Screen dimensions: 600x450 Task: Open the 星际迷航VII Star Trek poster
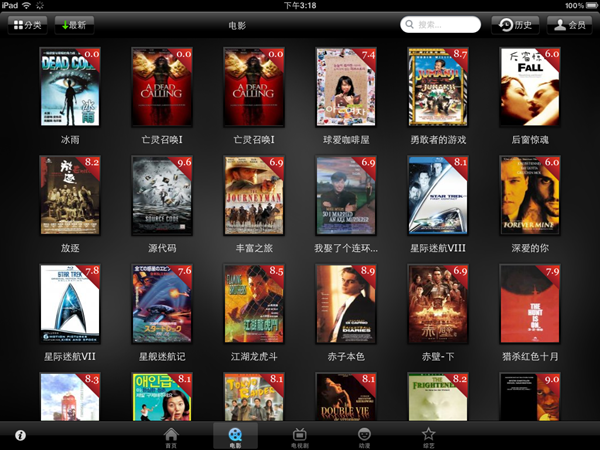(70, 304)
